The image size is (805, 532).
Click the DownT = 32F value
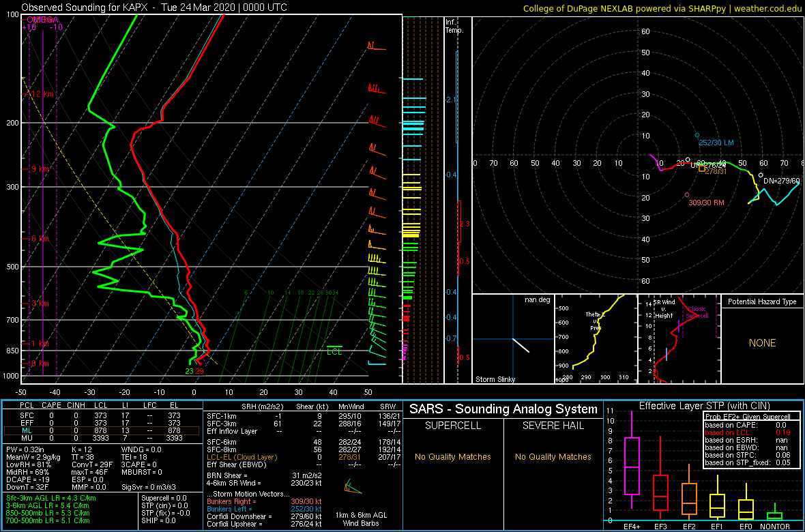coord(27,486)
